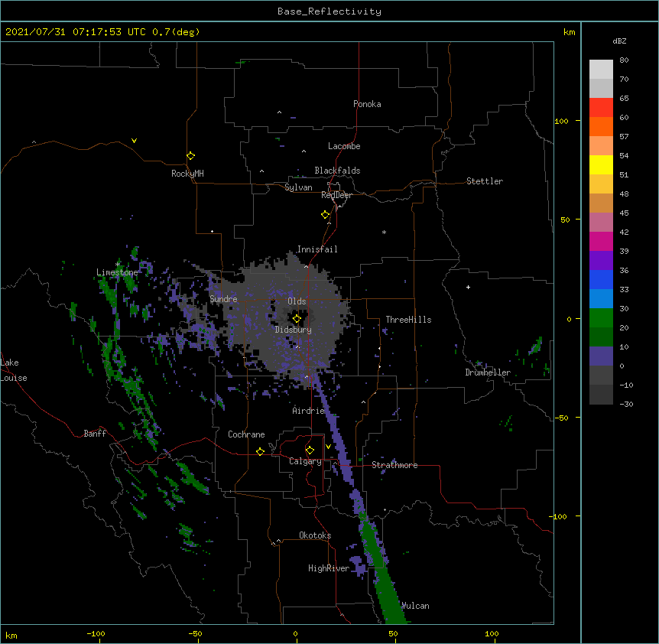Click the Strathmore town label
659x644 pixels.
394,465
